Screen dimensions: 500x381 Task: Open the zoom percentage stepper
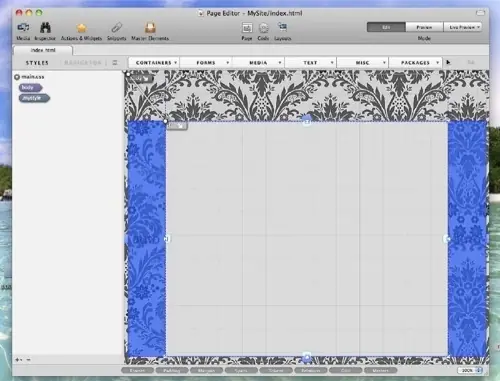[x=479, y=370]
